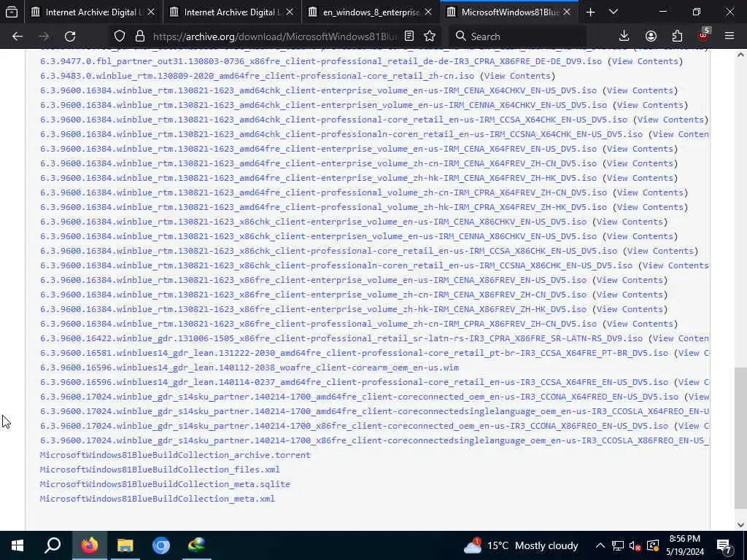Download 6.3.9600.16596 woafre corearm wim file

click(x=249, y=367)
